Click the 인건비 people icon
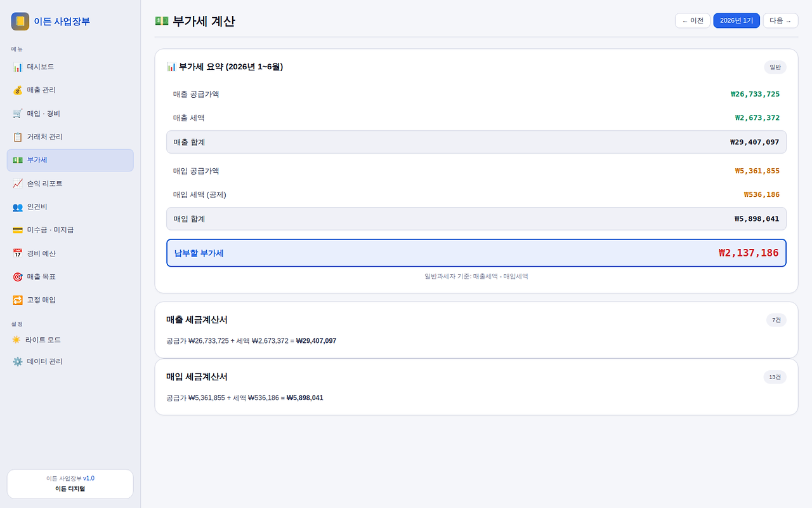 tap(18, 206)
